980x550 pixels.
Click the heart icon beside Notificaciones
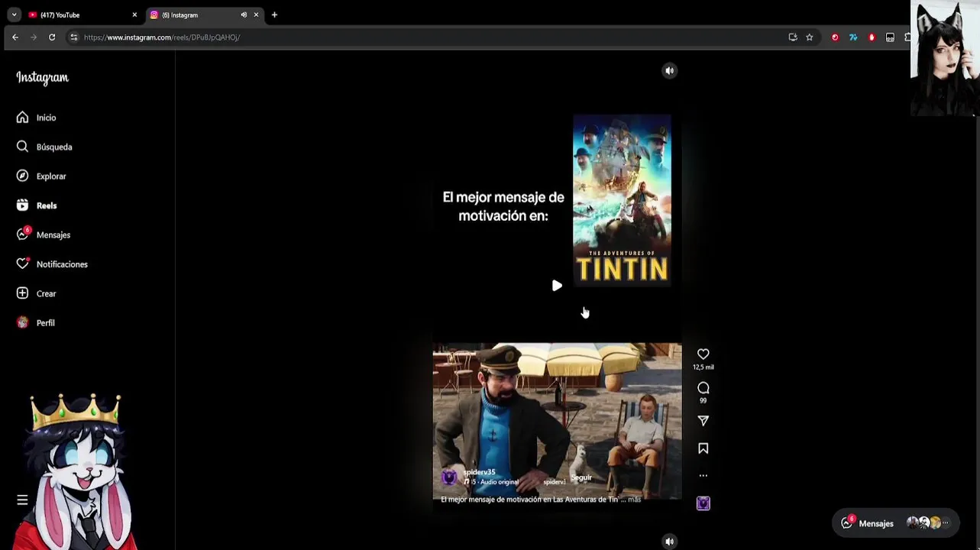tap(23, 264)
